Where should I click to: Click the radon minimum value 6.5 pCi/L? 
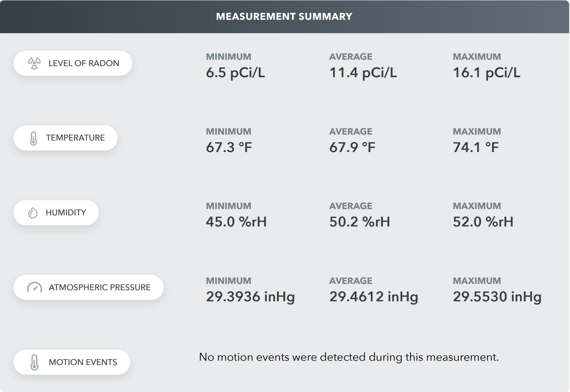point(236,73)
